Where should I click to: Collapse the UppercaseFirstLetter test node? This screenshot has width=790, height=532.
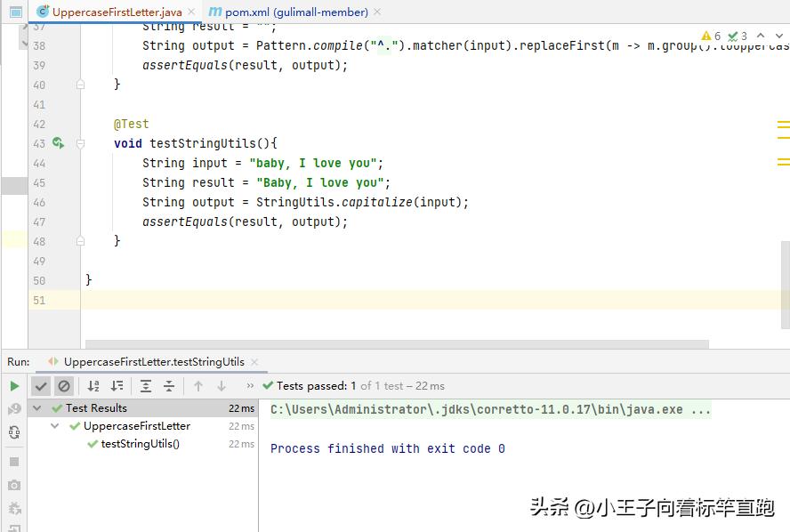coord(55,426)
